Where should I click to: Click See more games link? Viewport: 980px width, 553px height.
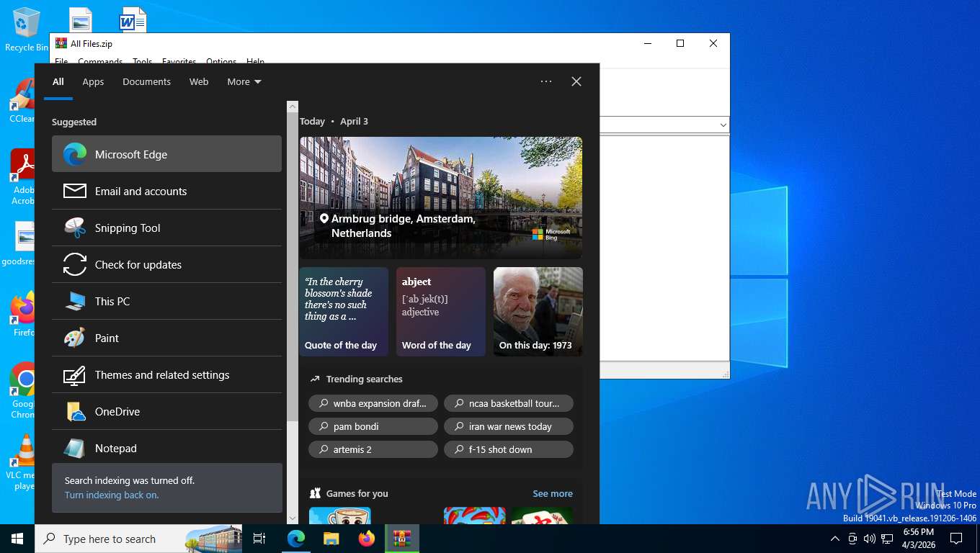tap(553, 493)
